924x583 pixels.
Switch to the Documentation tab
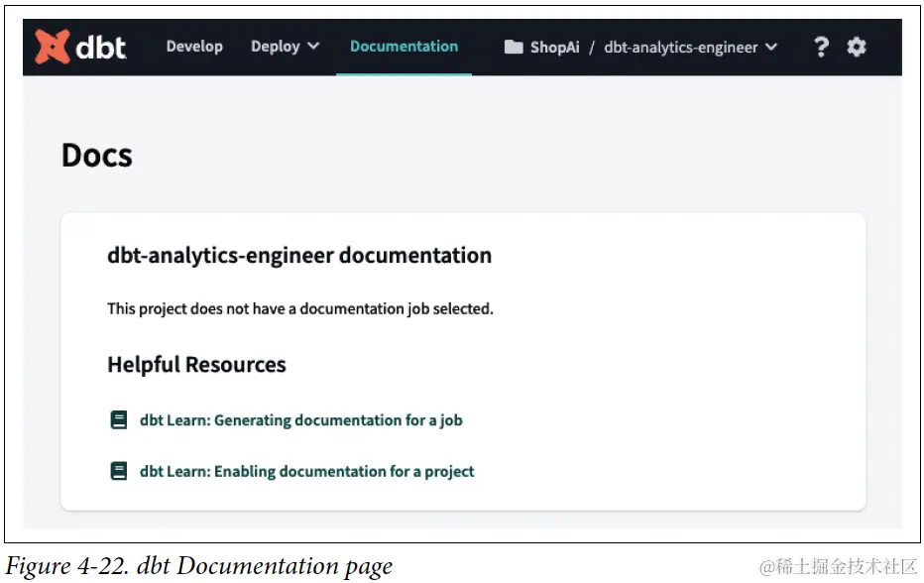click(x=404, y=47)
